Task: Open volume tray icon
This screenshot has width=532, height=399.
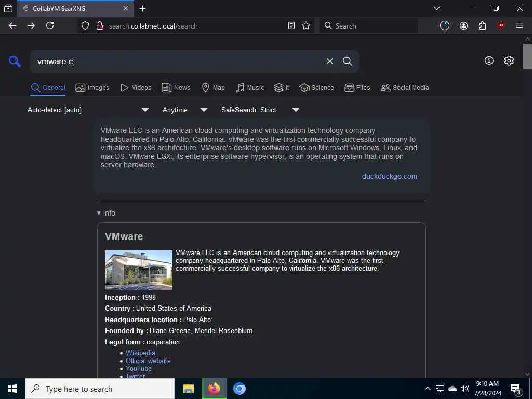Action: (x=465, y=389)
